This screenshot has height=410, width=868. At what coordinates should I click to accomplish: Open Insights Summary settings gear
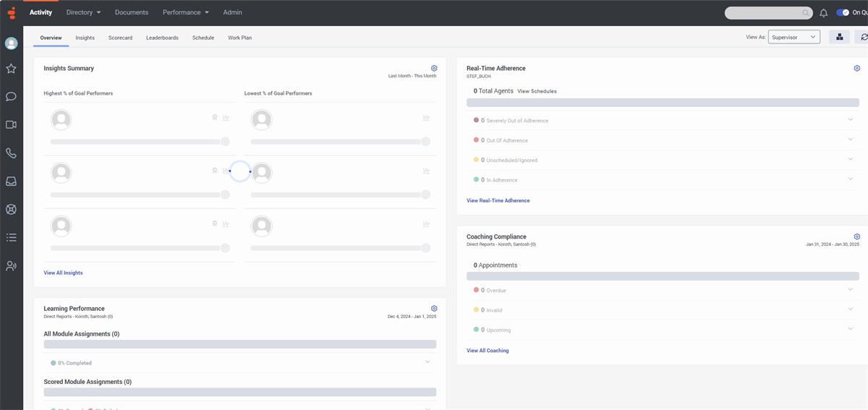pos(434,68)
